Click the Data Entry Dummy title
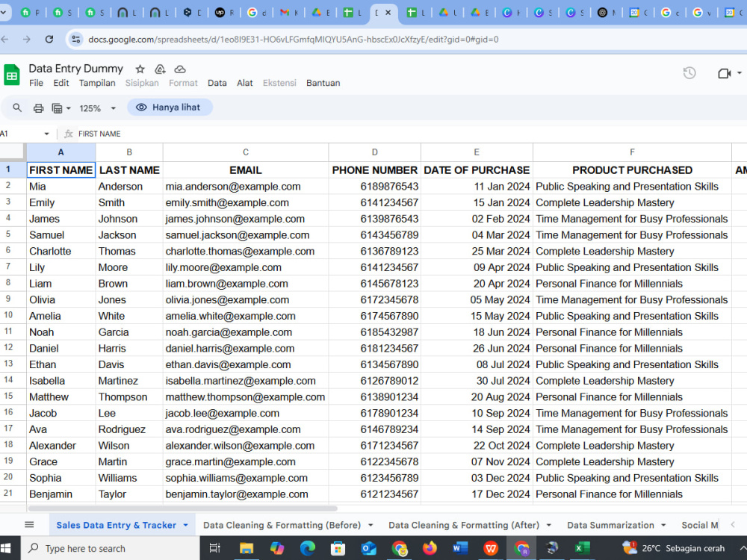Viewport: 747px width, 560px height. (x=75, y=69)
